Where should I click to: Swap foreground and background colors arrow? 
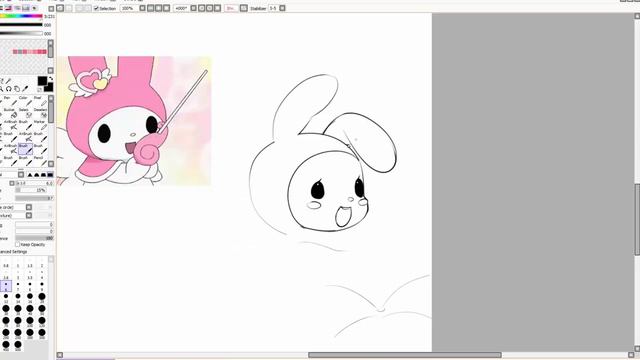click(x=51, y=78)
